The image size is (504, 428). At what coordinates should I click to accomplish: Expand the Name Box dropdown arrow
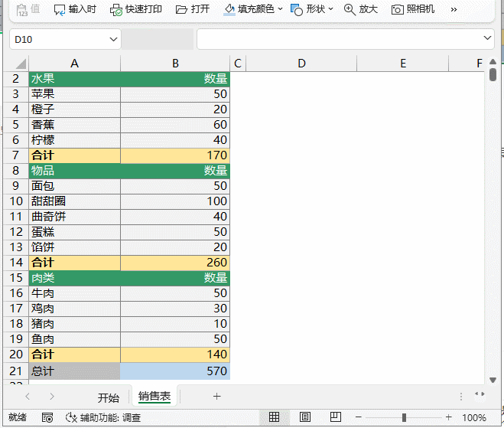click(x=114, y=38)
